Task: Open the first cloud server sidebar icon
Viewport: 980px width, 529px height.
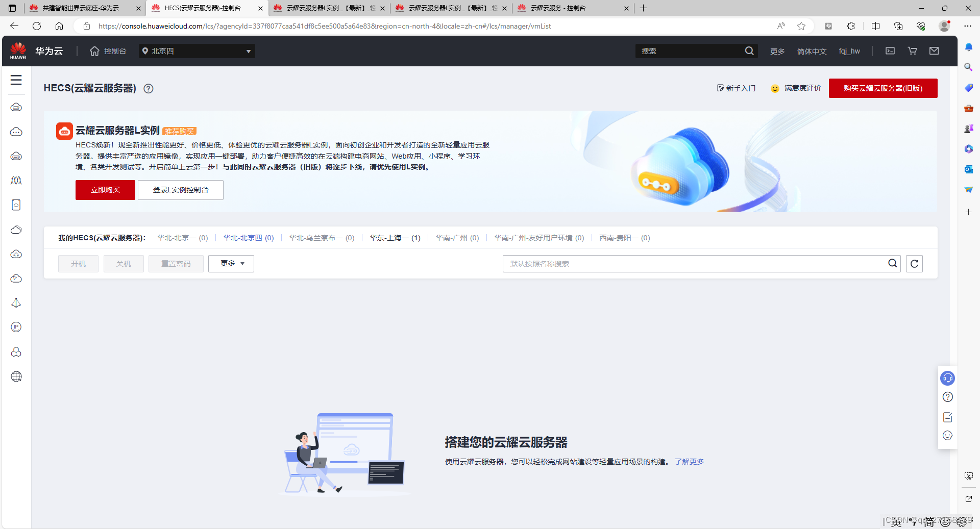Action: coord(16,107)
